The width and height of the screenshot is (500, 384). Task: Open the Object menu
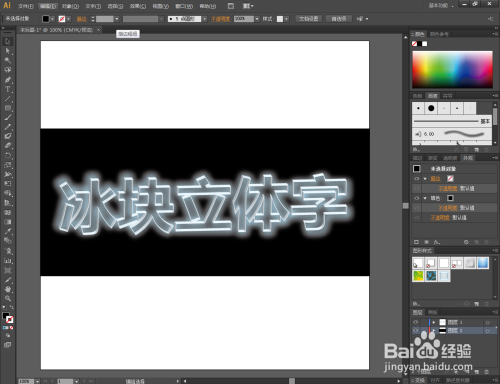[70, 6]
